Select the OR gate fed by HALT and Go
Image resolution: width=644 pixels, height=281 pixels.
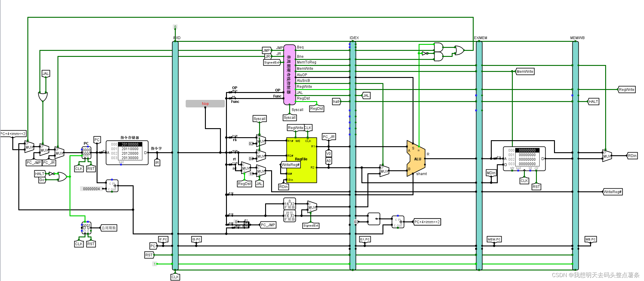[x=62, y=177]
